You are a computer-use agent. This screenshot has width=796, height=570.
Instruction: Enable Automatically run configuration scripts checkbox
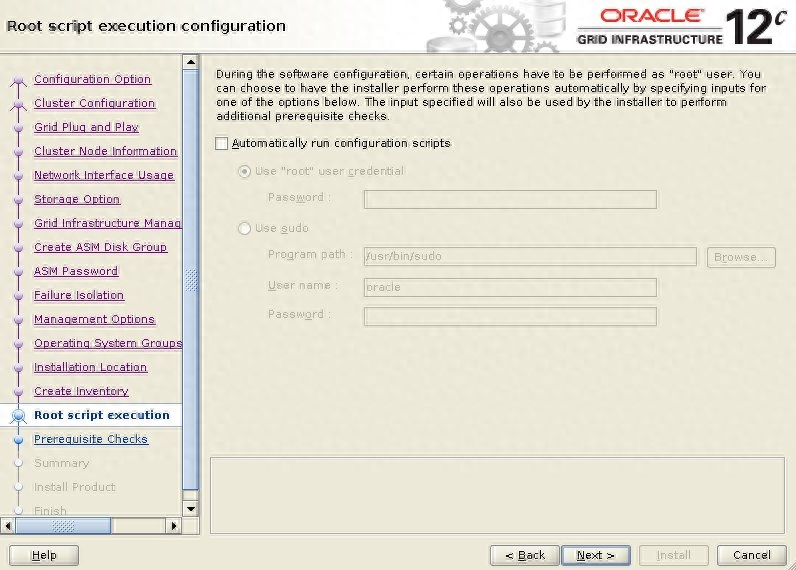pos(222,144)
